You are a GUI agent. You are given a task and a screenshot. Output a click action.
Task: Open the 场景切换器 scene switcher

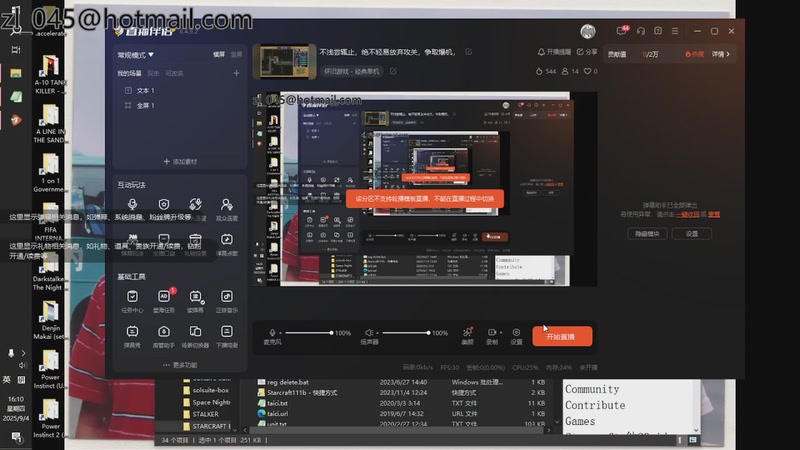(x=195, y=336)
